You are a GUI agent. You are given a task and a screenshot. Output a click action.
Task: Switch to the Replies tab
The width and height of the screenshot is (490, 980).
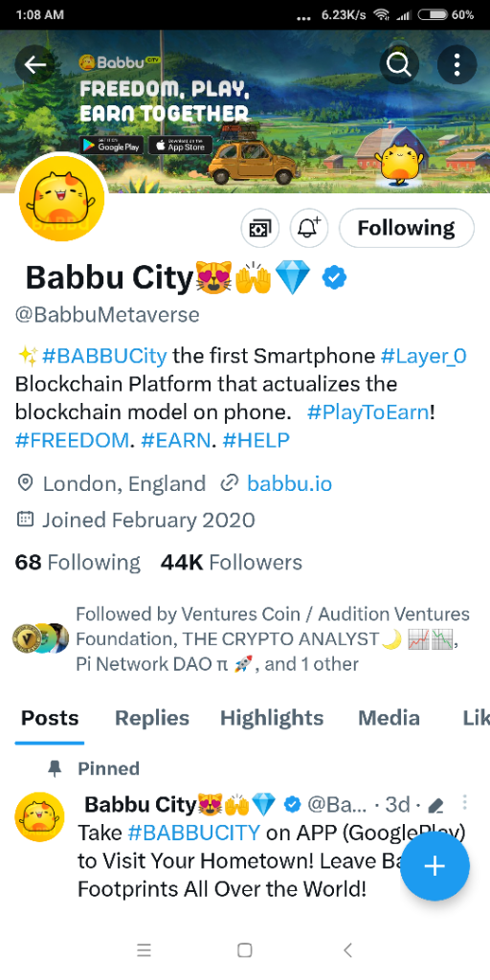[152, 718]
